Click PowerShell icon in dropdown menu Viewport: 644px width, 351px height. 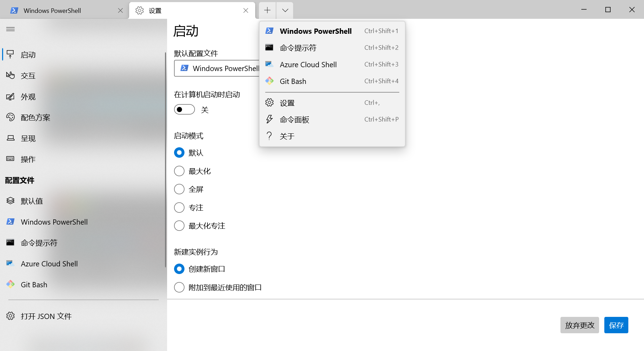(x=269, y=31)
